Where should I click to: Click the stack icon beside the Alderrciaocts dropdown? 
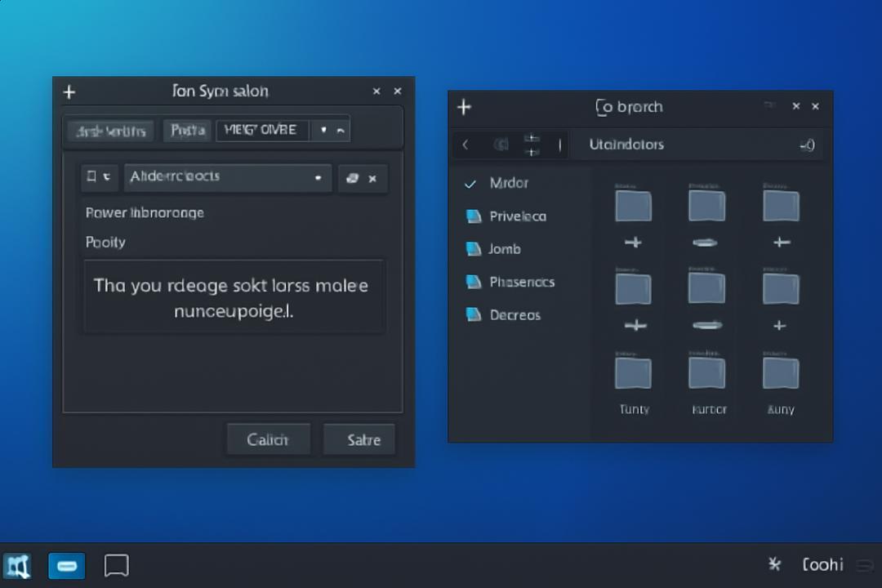tap(352, 178)
